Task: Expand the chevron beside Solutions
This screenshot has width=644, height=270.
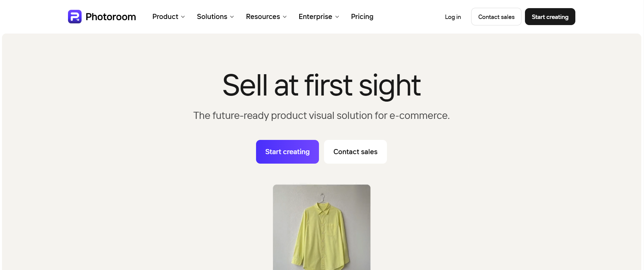Action: [x=232, y=17]
